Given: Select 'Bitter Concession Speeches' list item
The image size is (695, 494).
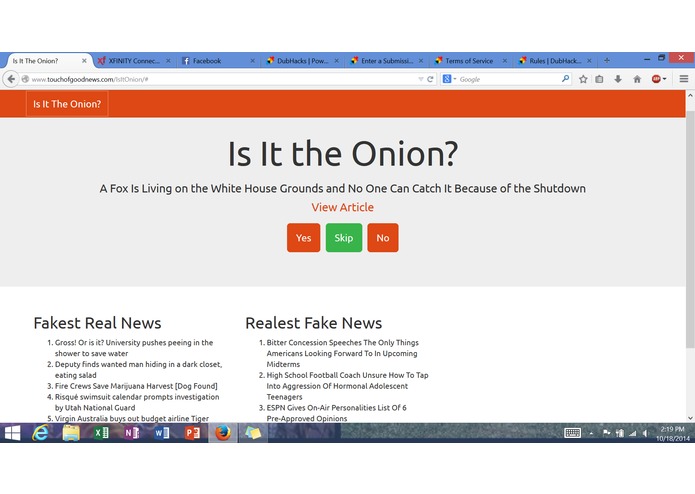Looking at the screenshot, I should (342, 353).
